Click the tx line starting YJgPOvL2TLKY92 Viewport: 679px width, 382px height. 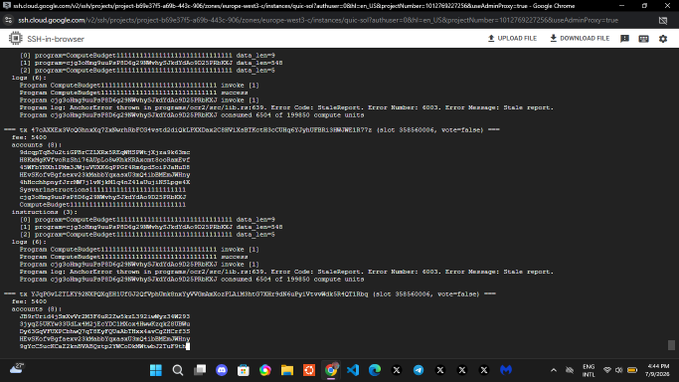pos(250,294)
